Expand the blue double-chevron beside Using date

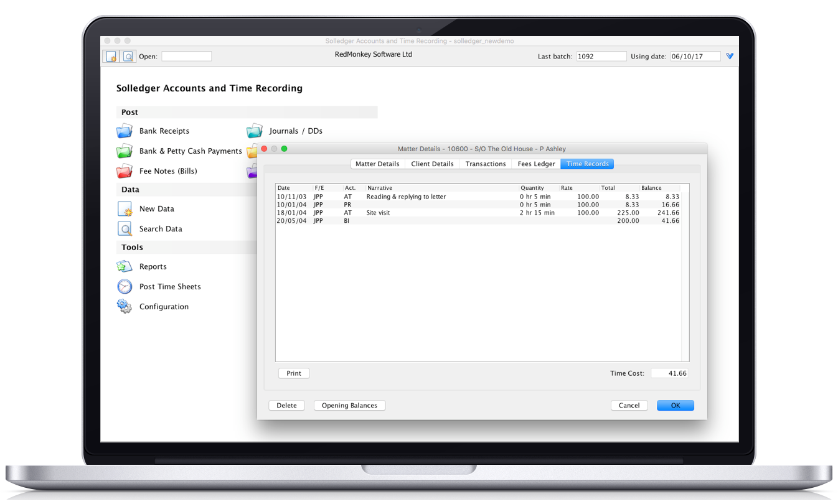(730, 57)
